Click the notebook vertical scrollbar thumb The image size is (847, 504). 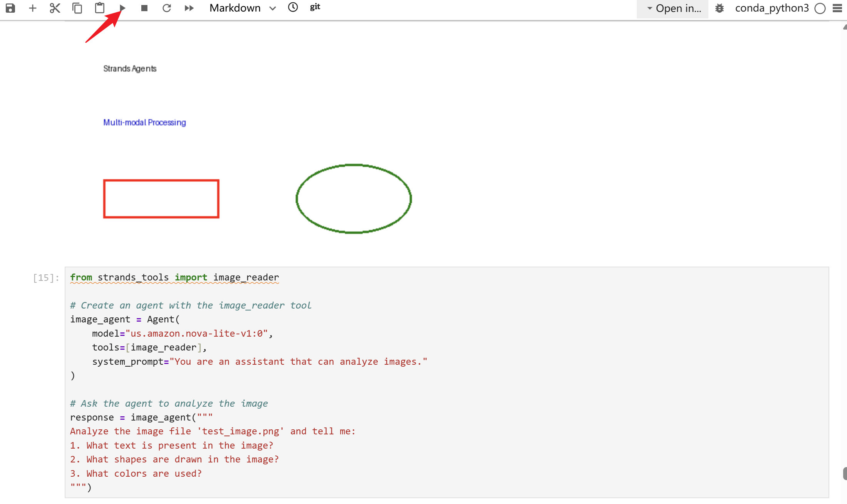pos(845,474)
